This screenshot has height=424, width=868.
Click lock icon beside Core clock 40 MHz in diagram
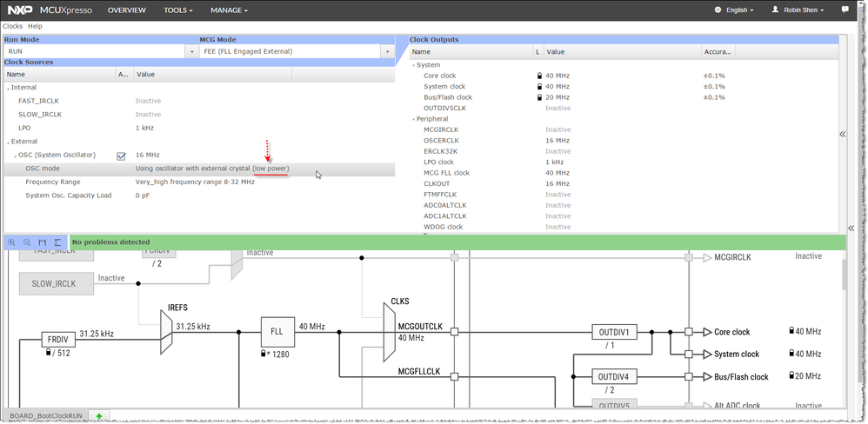791,331
